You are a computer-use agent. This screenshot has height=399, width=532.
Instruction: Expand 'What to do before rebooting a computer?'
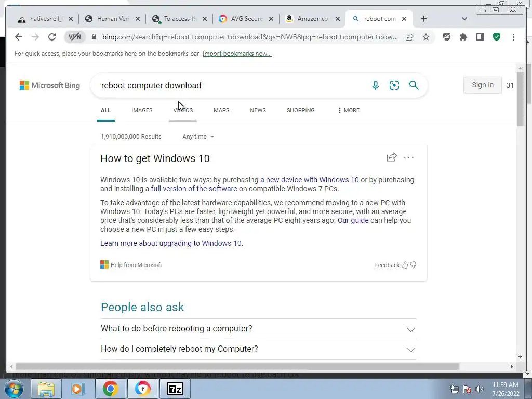[259, 329]
